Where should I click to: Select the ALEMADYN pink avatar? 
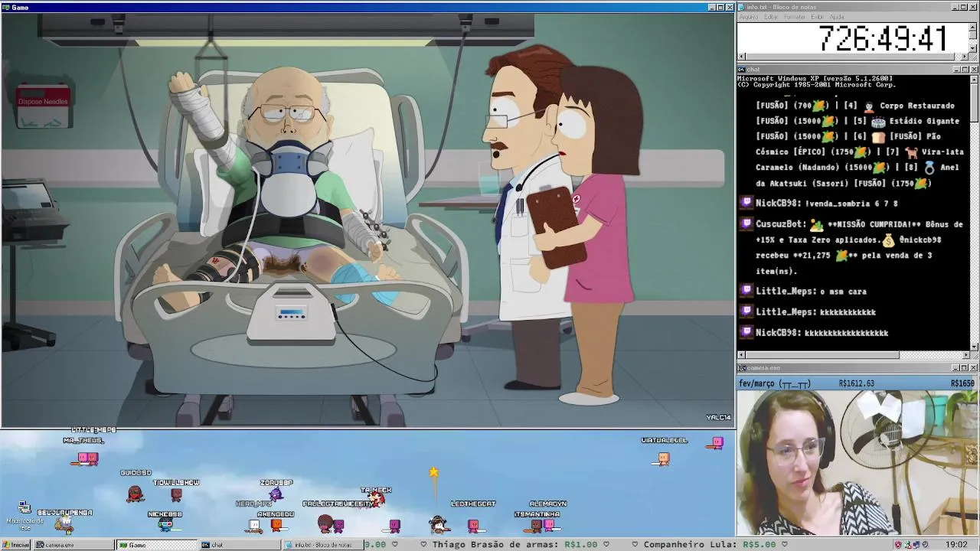point(549,525)
